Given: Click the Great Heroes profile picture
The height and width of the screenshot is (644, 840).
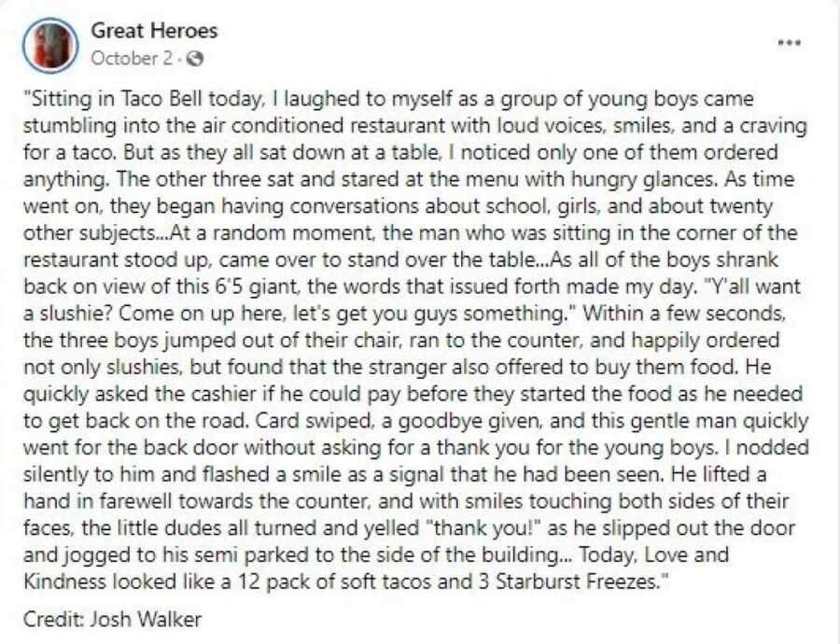Looking at the screenshot, I should [50, 45].
